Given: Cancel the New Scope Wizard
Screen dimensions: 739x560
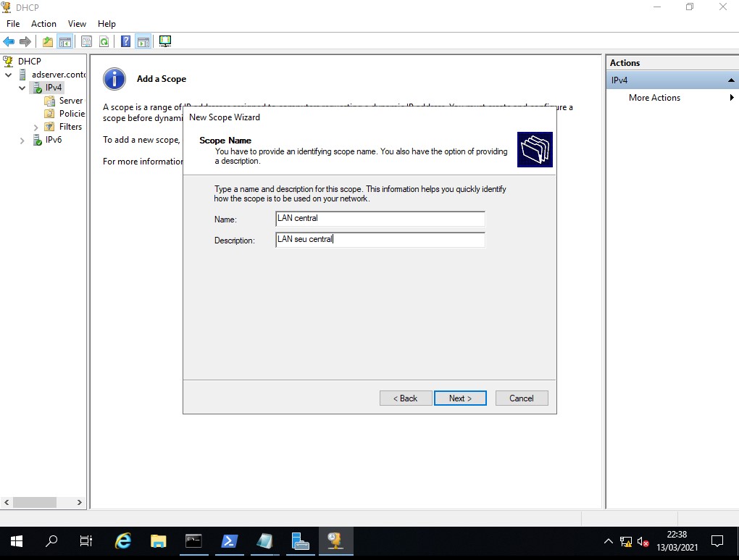Looking at the screenshot, I should click(522, 398).
